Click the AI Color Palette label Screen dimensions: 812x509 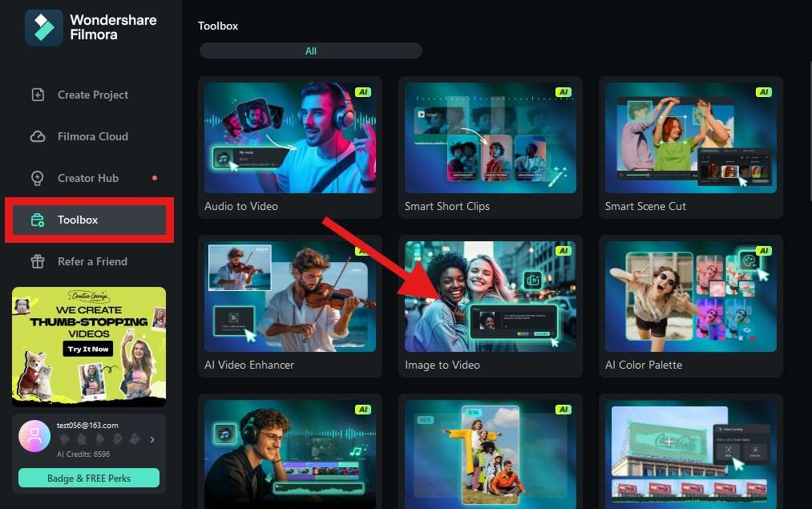644,365
